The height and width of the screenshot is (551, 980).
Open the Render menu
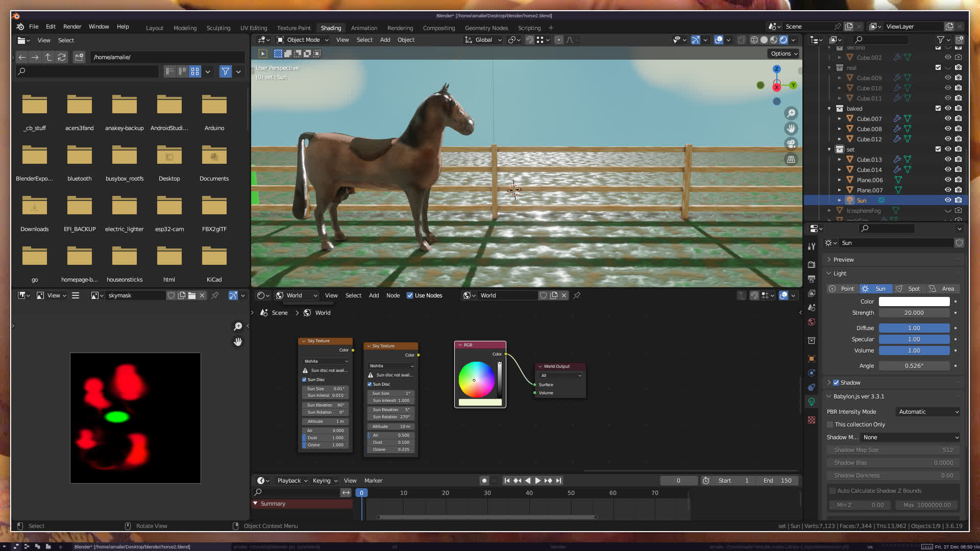[72, 27]
